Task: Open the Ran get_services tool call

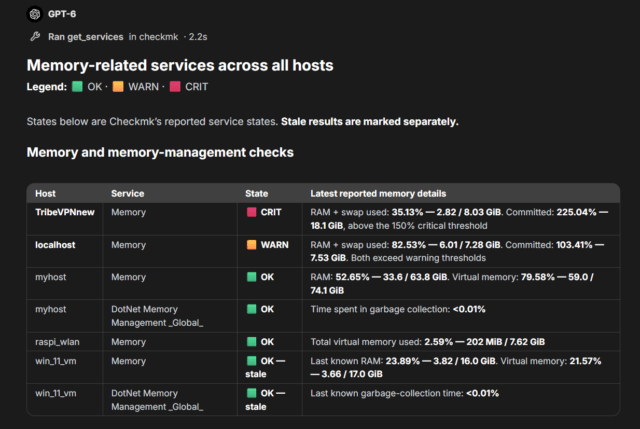Action: [86, 37]
